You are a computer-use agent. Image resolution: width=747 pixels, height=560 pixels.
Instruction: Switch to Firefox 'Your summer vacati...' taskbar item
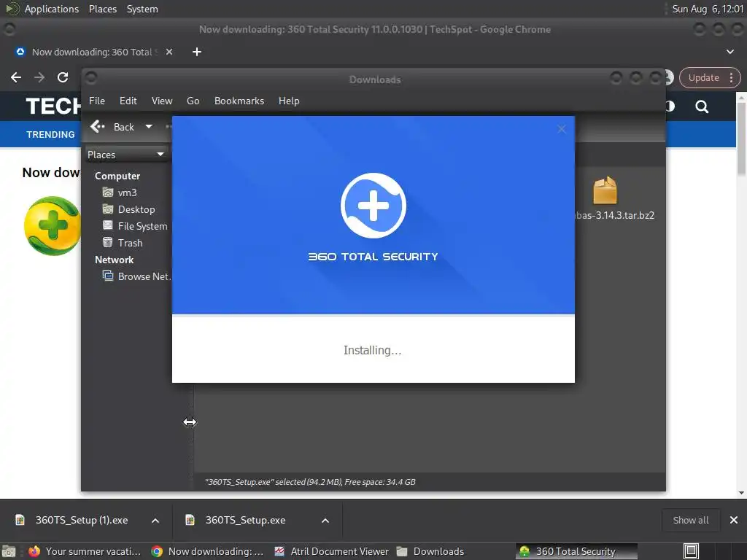[x=85, y=551]
